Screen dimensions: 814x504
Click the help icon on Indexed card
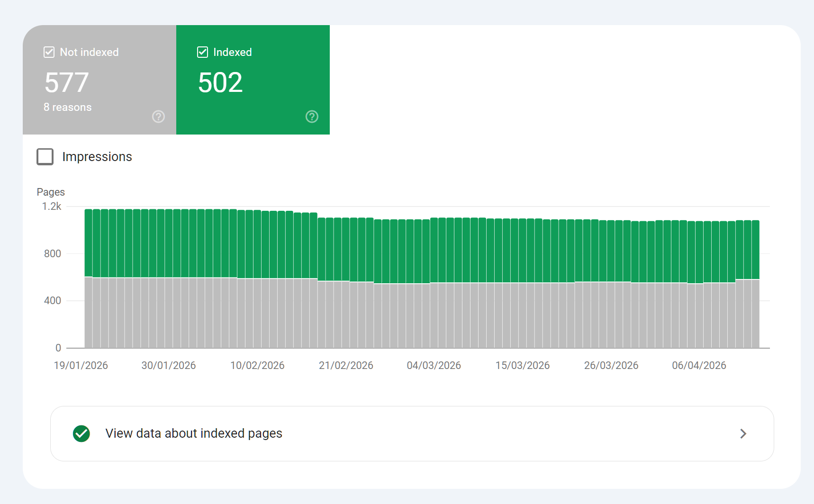click(x=312, y=117)
